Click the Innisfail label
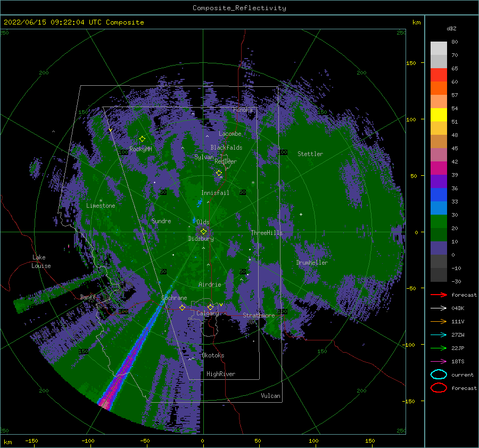Screen dimensions: 479x448 coord(215,193)
